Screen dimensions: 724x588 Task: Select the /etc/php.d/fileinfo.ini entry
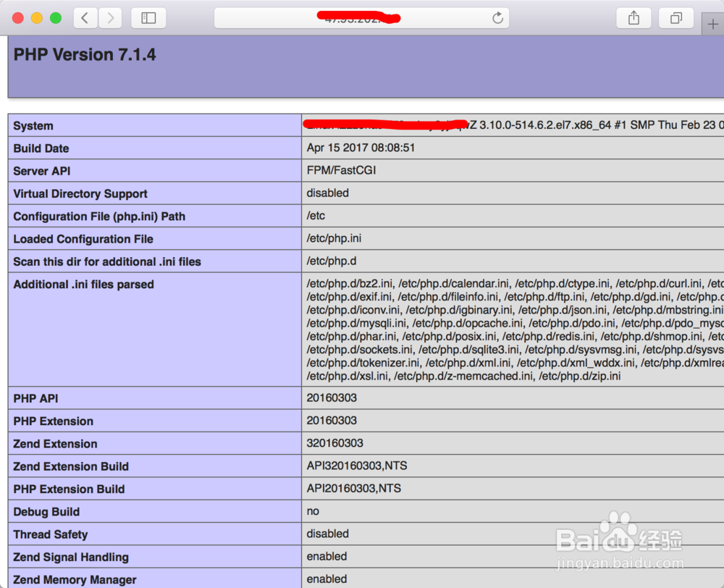pyautogui.click(x=448, y=297)
